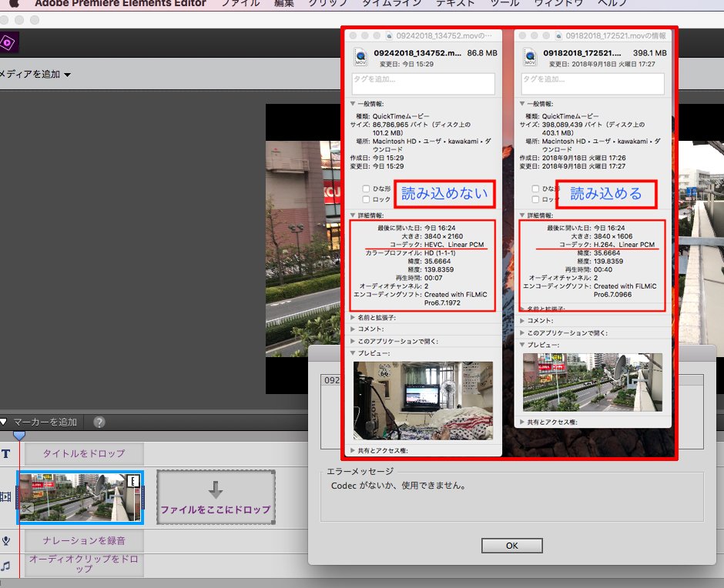Click the title bar proxy icon of 09182018 info window
Viewport: 724px width, 588px height.
558,36
